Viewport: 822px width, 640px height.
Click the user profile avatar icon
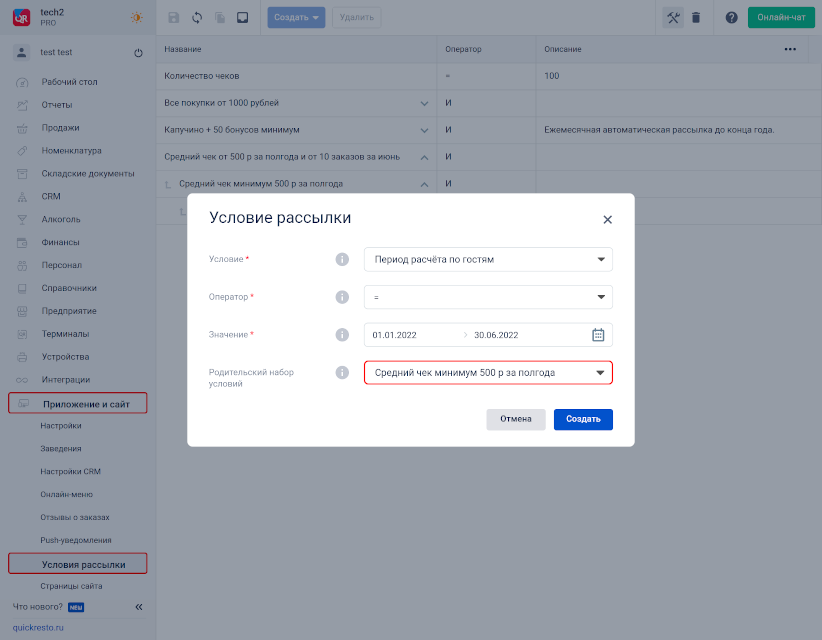(21, 52)
